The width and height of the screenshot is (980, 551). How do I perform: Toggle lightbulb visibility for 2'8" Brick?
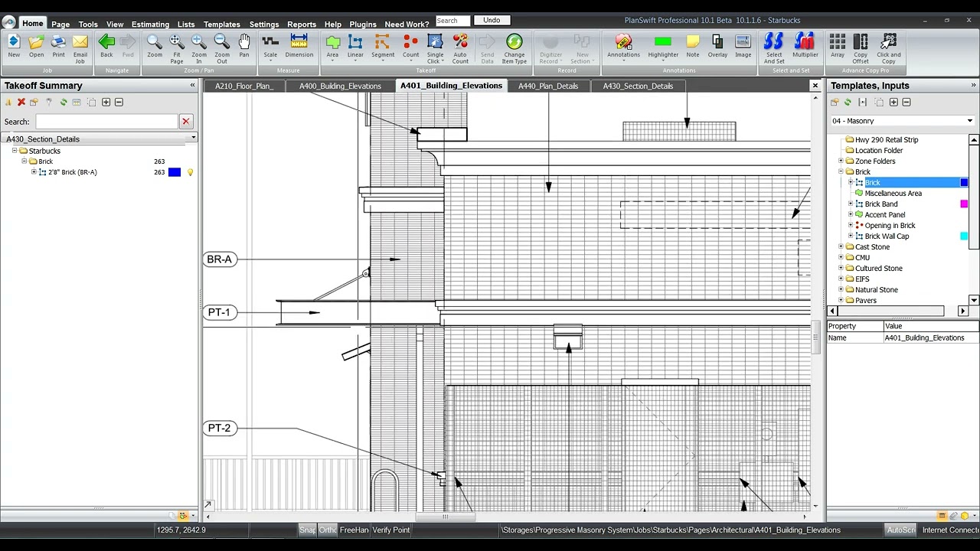pos(190,172)
